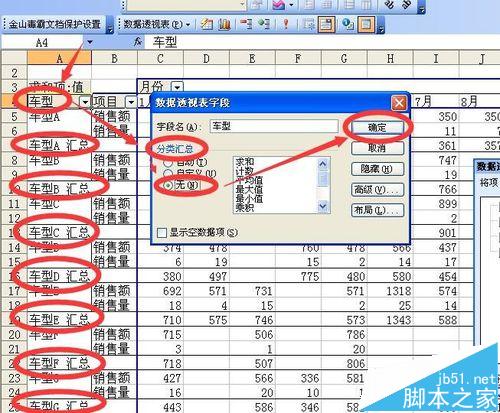Toggle the Show Field List icon

click(x=366, y=25)
